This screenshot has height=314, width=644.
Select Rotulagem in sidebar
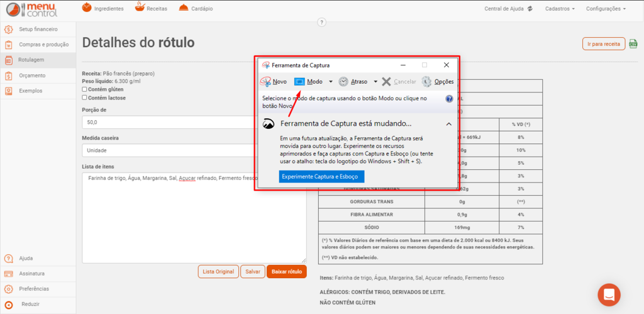(x=38, y=60)
